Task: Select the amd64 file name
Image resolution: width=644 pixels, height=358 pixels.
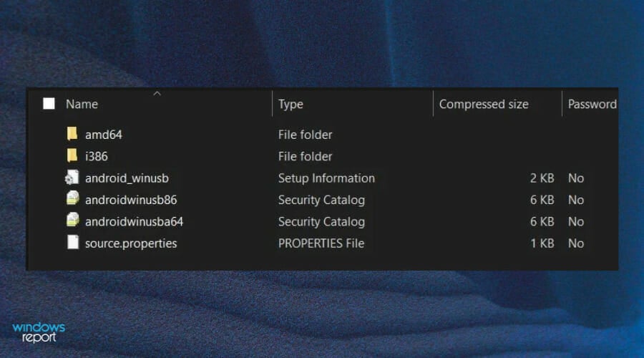Action: 104,135
